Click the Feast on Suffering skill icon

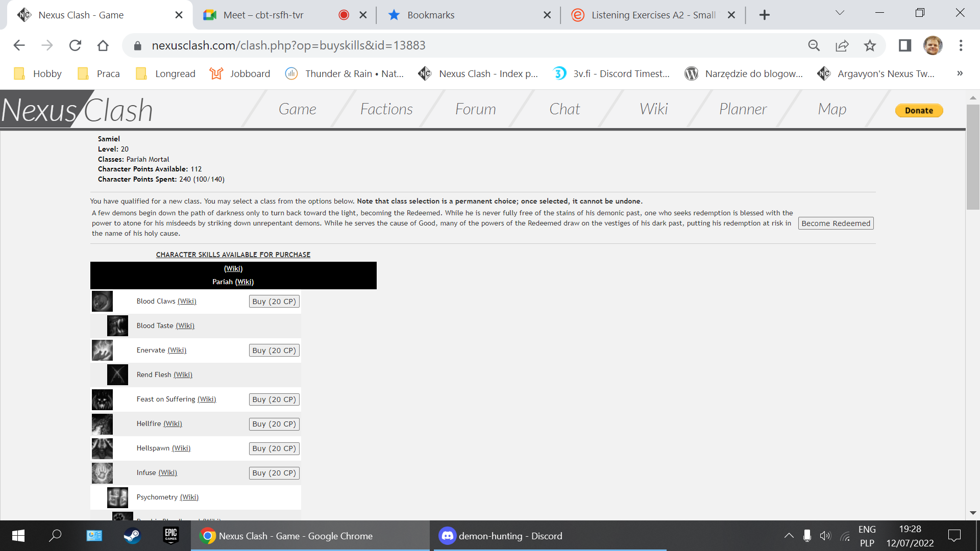click(102, 399)
